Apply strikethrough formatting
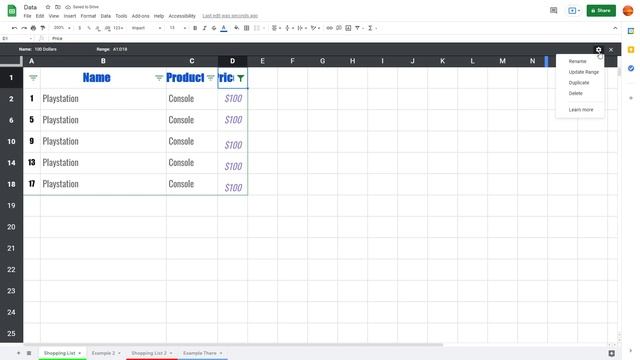 pos(214,28)
